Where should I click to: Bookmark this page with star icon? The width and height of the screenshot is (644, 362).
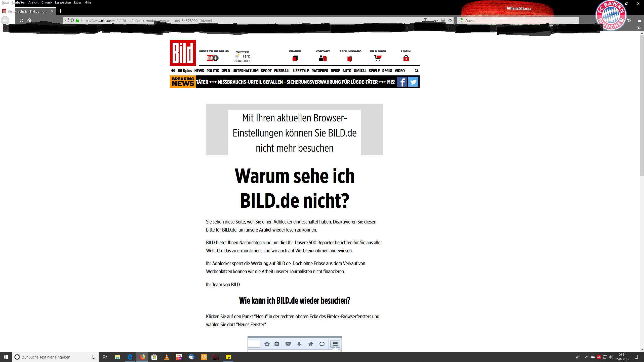coord(450,20)
